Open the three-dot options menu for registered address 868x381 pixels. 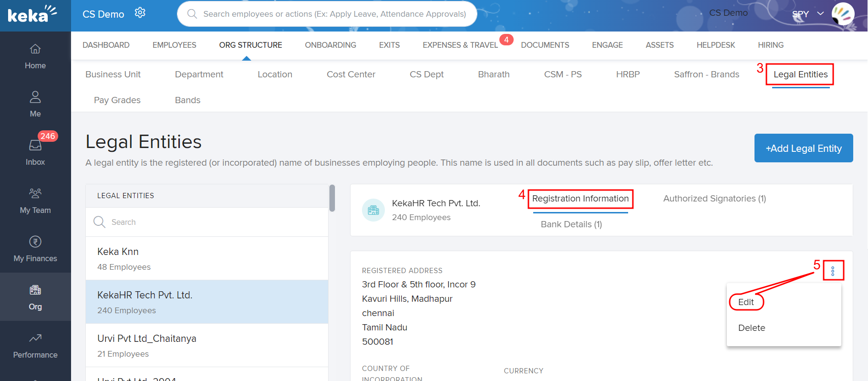[833, 271]
